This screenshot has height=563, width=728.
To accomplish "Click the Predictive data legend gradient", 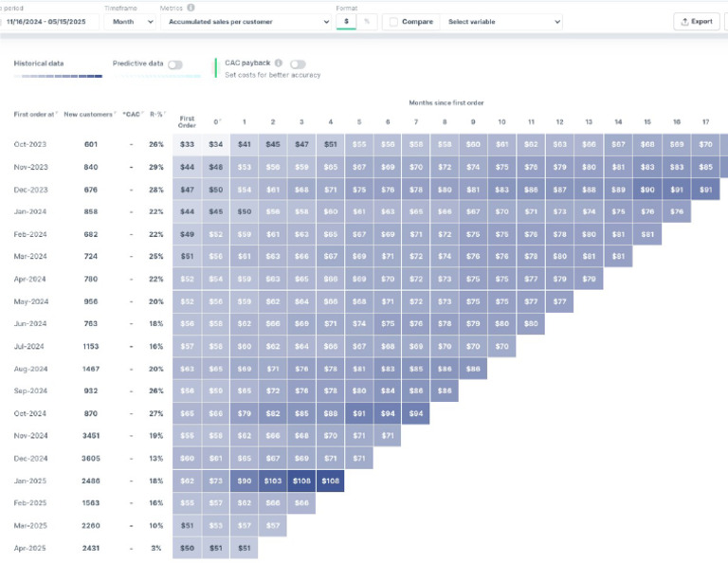I will [156, 76].
